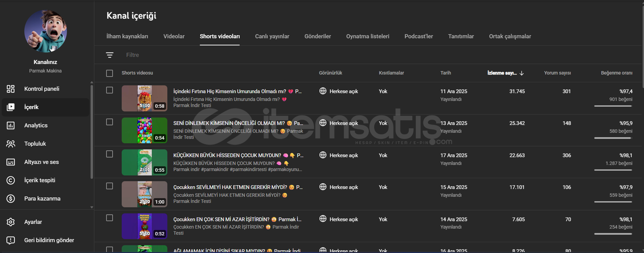Expand sidebar scroll down arrow
Screen dimensions: 644x253
(x=92, y=207)
